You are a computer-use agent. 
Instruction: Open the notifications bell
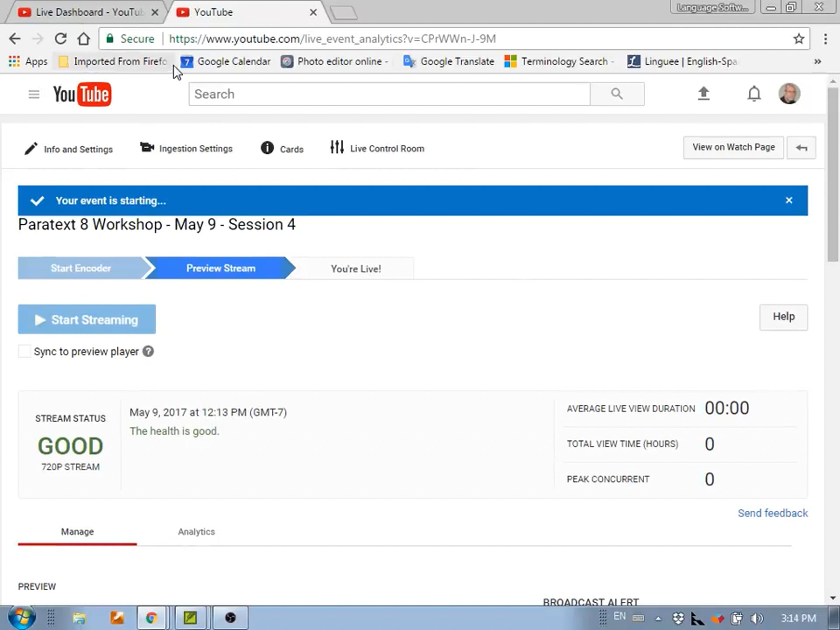(x=754, y=93)
